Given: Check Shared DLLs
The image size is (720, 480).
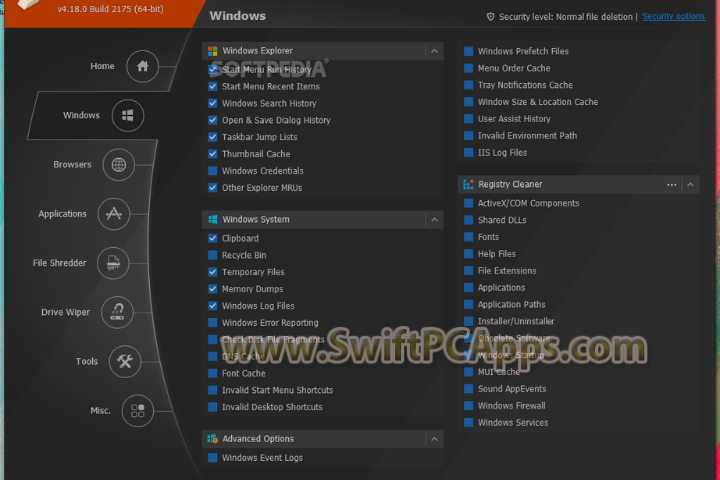Looking at the screenshot, I should pyautogui.click(x=468, y=220).
